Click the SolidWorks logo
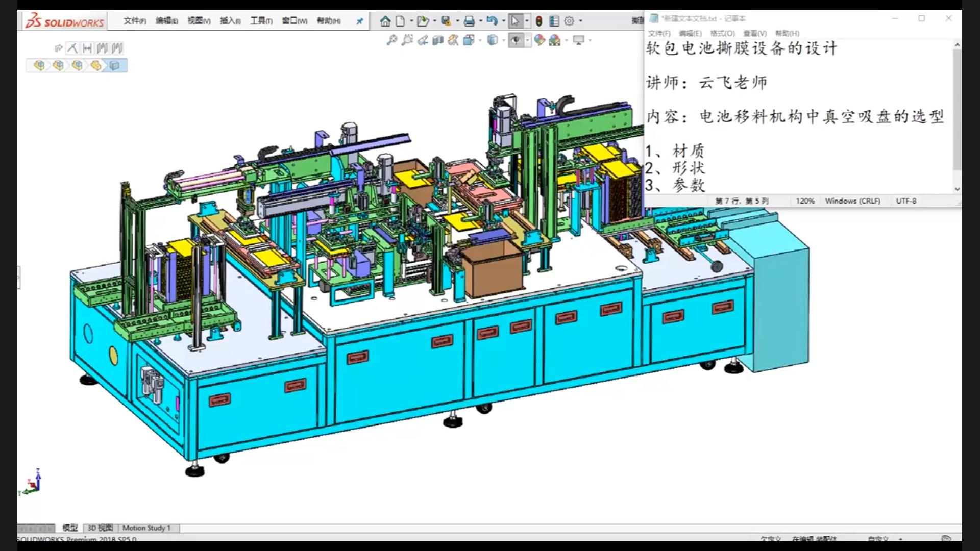Screen dimensions: 980x551 click(65, 21)
